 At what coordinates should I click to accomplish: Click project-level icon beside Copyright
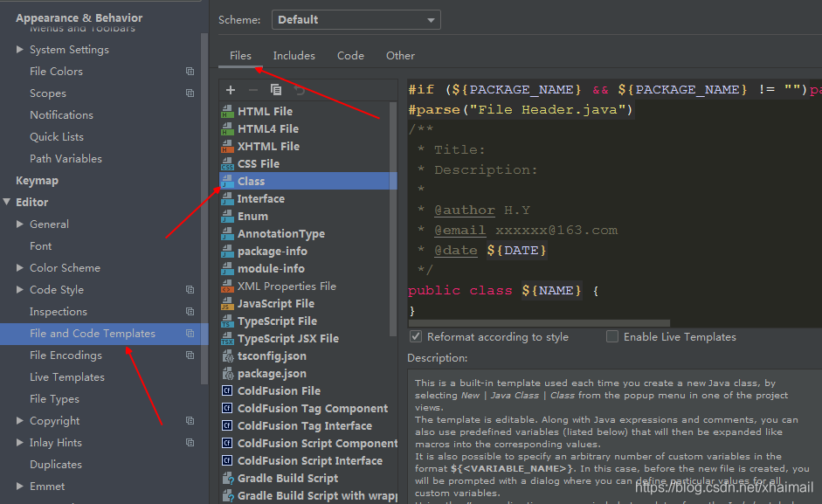(x=190, y=421)
